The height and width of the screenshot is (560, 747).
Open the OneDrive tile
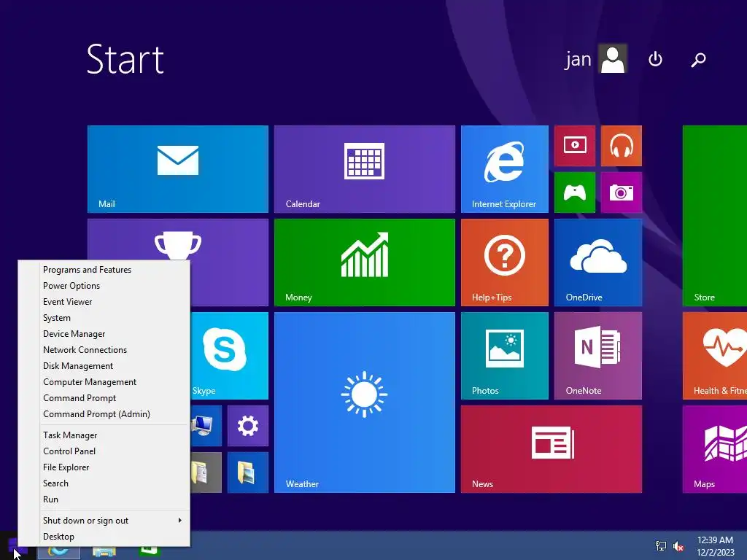598,262
